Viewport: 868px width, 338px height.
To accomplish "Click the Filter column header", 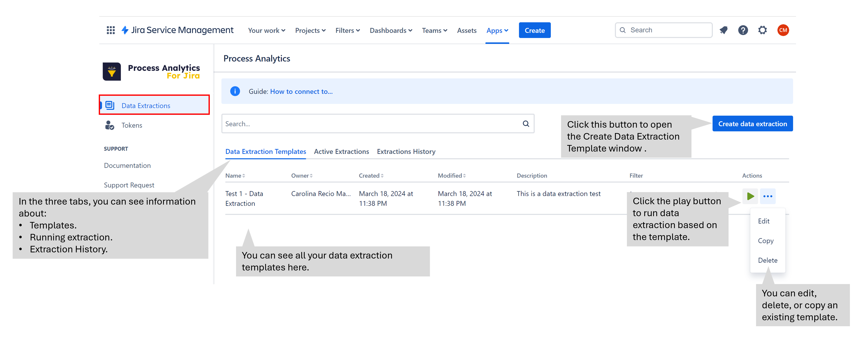I will [636, 176].
